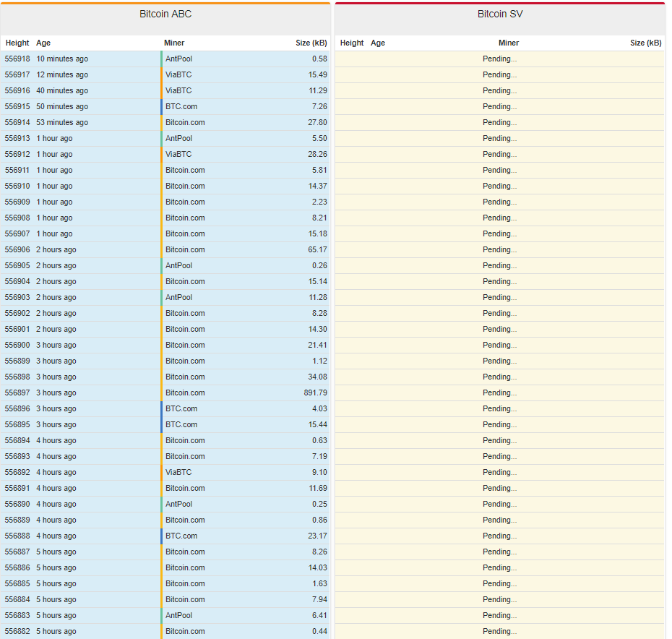
Task: Select block height 556917
Action: (x=17, y=74)
